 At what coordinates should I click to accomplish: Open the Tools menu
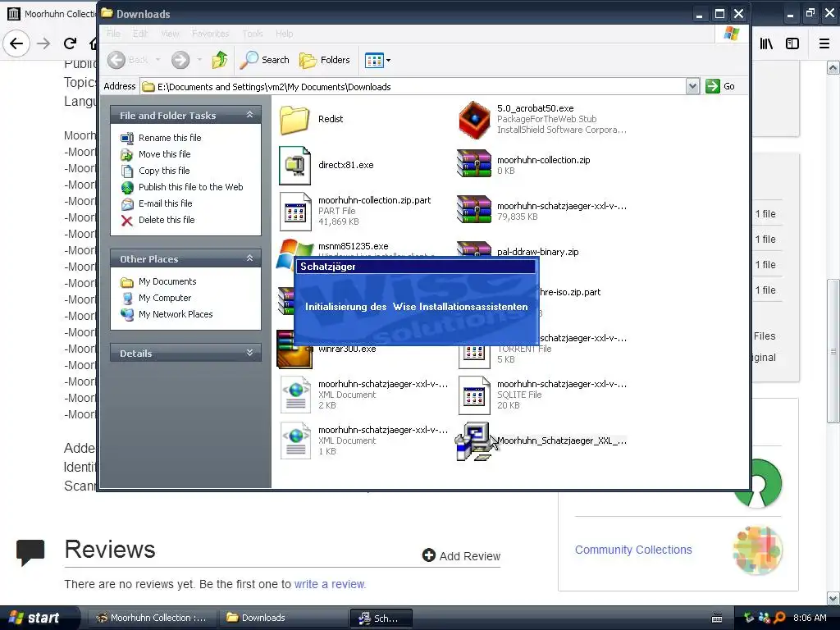[x=253, y=34]
